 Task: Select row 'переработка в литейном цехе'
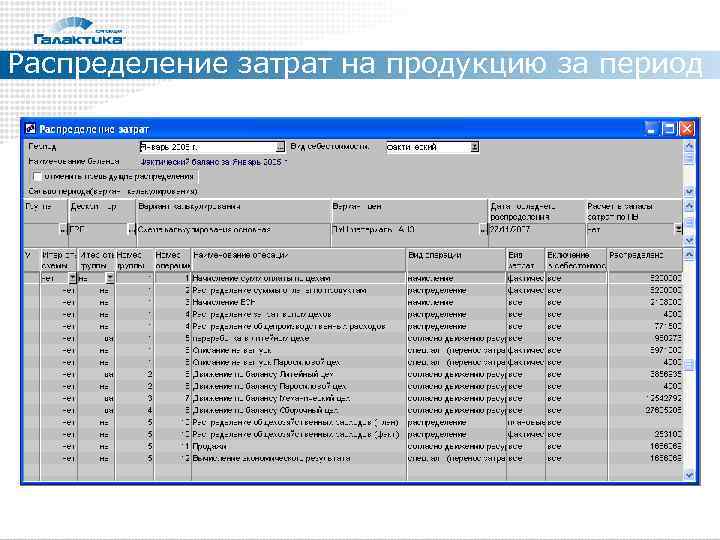pyautogui.click(x=353, y=338)
